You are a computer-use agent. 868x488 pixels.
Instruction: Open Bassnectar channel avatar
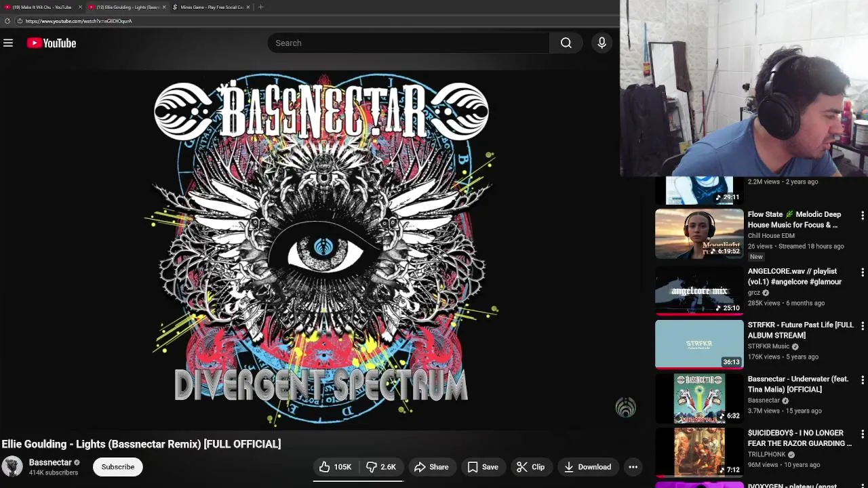12,466
